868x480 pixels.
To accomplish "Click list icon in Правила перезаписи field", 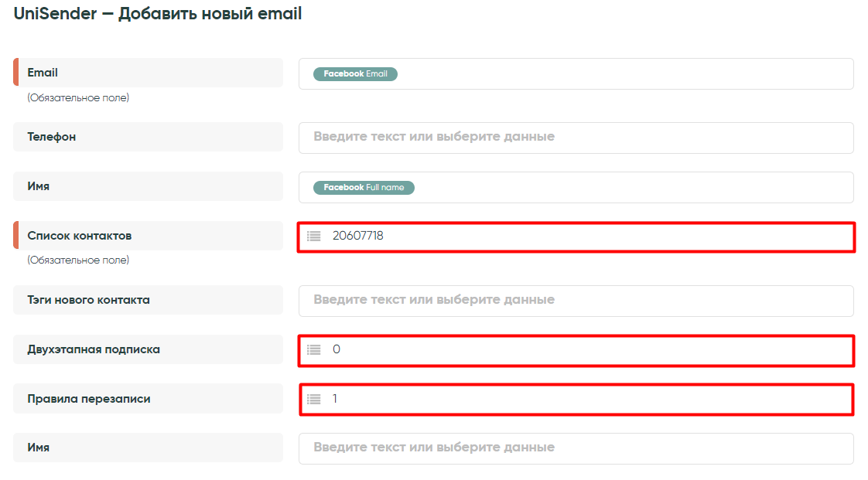I will [313, 399].
